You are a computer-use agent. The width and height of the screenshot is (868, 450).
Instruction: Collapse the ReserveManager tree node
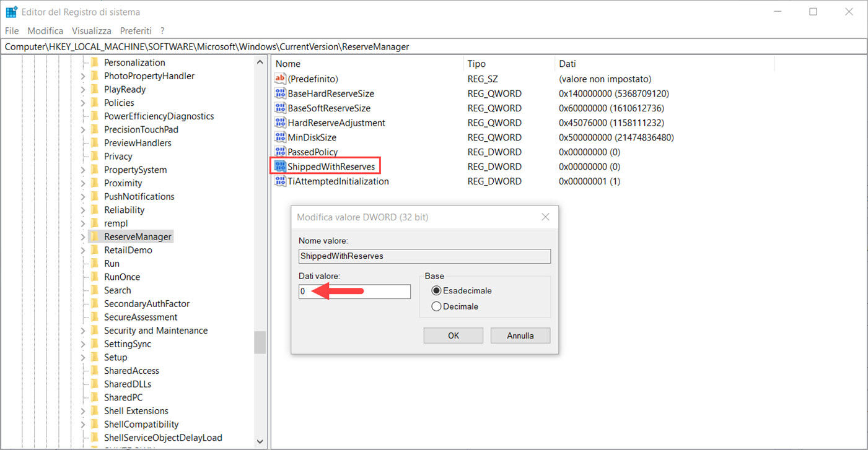click(82, 236)
